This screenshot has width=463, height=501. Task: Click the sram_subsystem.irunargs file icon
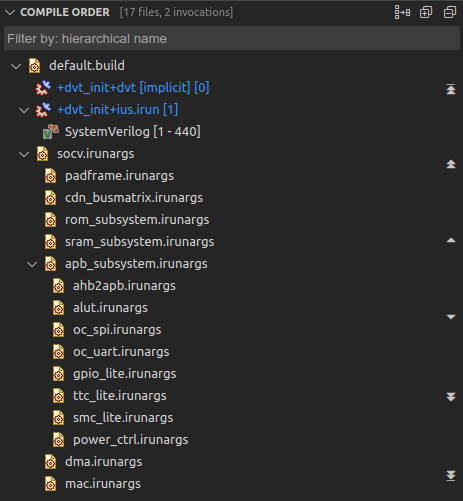(x=50, y=242)
